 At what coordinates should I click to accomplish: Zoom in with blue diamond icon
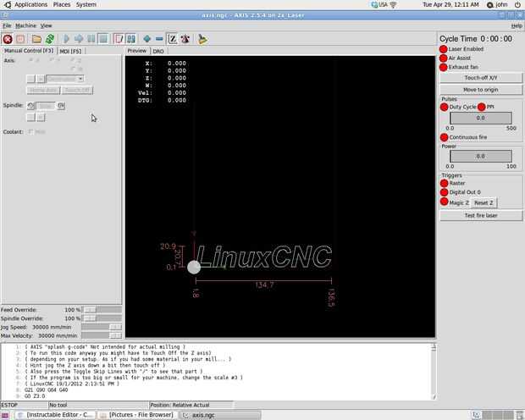coord(146,39)
